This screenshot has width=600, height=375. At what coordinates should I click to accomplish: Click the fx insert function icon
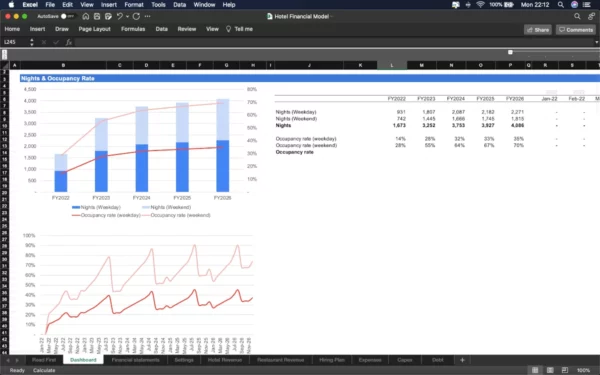69,42
